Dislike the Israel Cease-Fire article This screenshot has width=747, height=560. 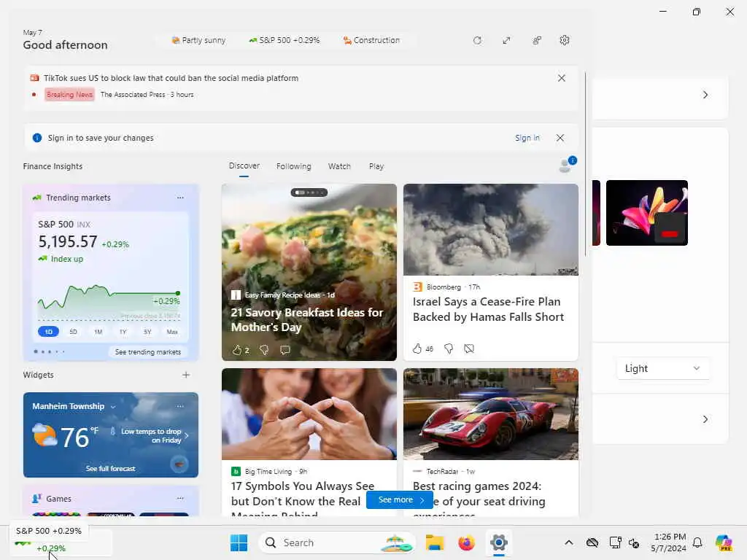(x=449, y=349)
